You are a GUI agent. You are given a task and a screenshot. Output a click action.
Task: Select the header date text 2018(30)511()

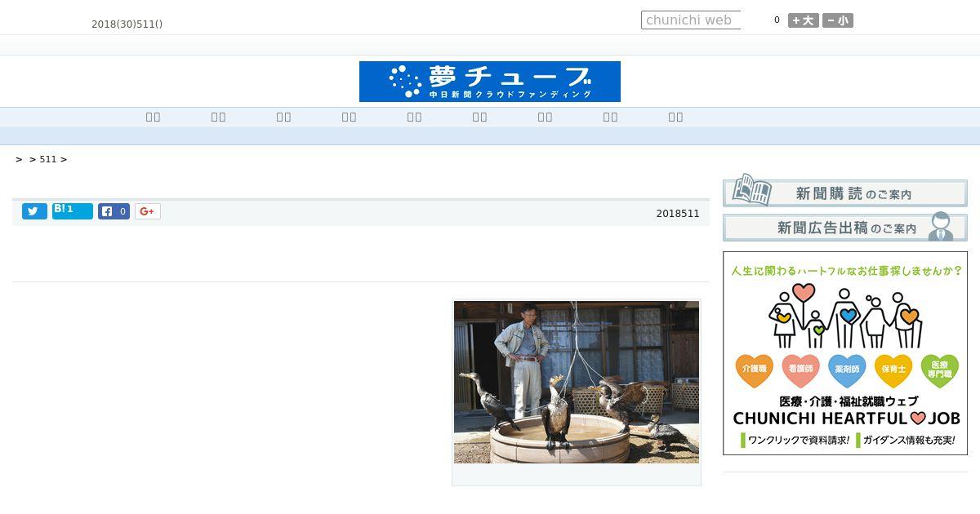[x=127, y=24]
